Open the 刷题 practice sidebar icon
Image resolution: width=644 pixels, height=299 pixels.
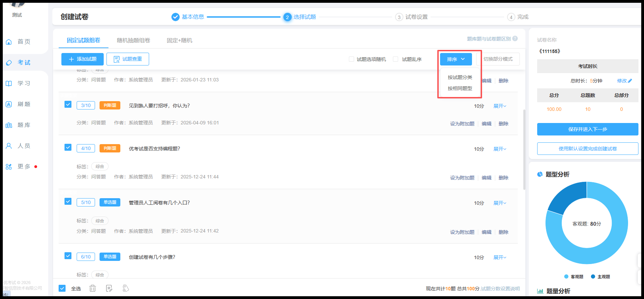click(9, 104)
